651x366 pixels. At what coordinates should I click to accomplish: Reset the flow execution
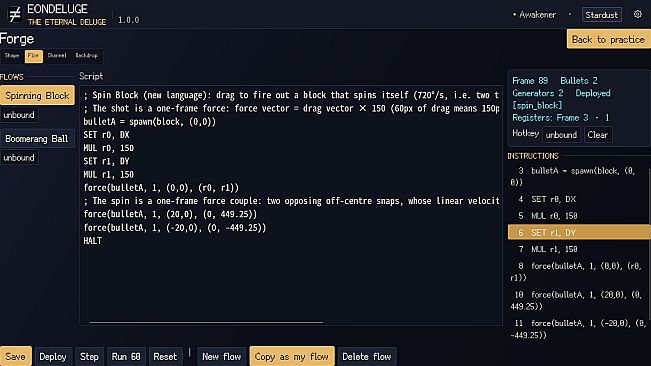(165, 356)
